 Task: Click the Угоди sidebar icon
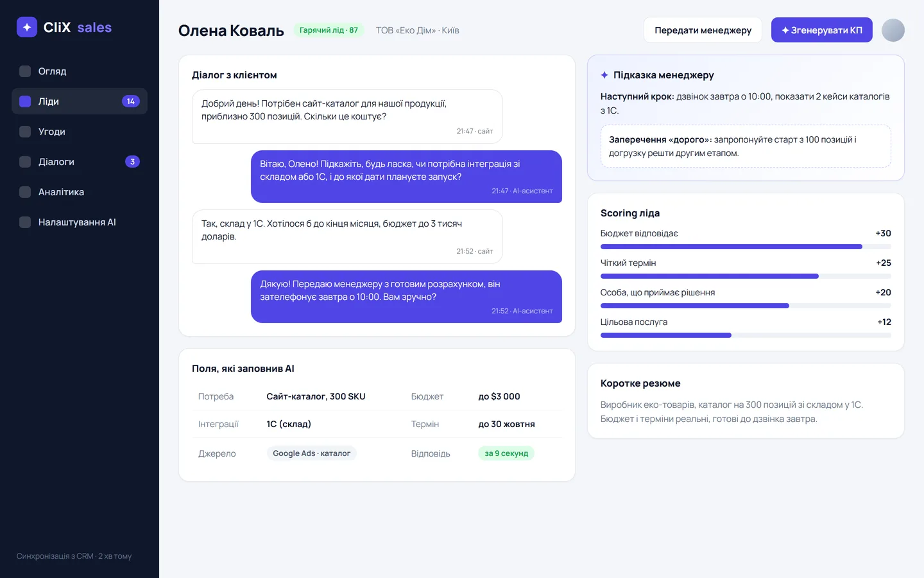pyautogui.click(x=25, y=132)
